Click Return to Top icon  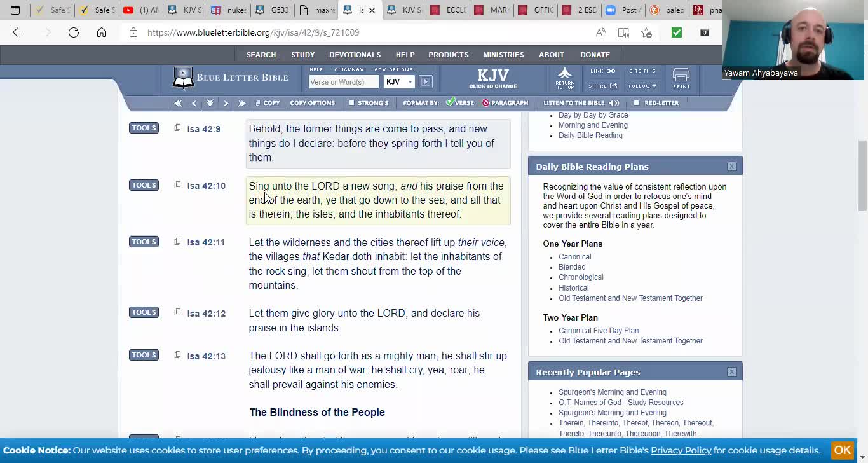565,78
